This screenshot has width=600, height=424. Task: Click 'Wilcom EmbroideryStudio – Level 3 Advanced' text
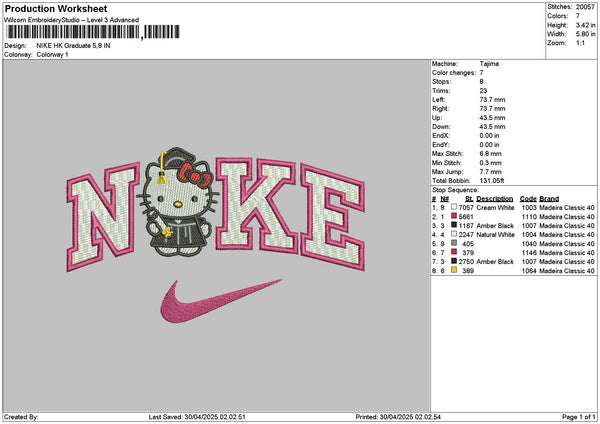click(x=72, y=20)
